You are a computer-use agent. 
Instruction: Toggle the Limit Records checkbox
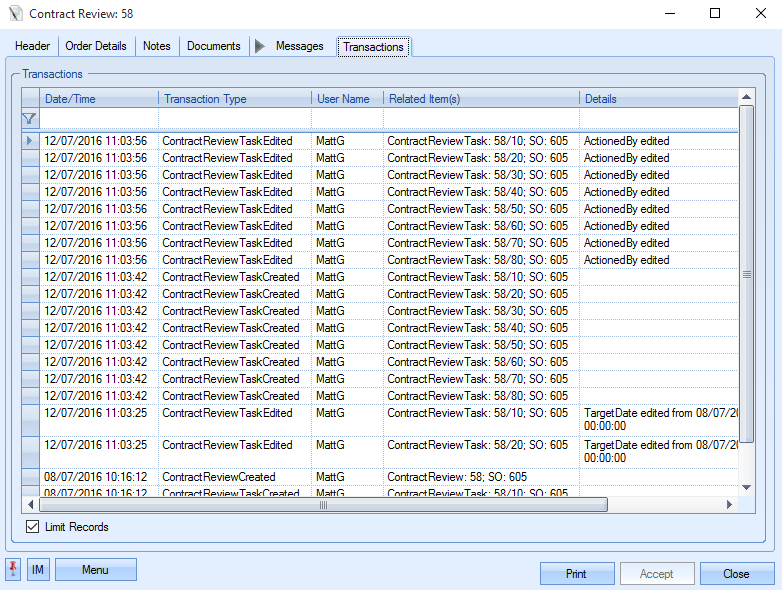click(33, 527)
